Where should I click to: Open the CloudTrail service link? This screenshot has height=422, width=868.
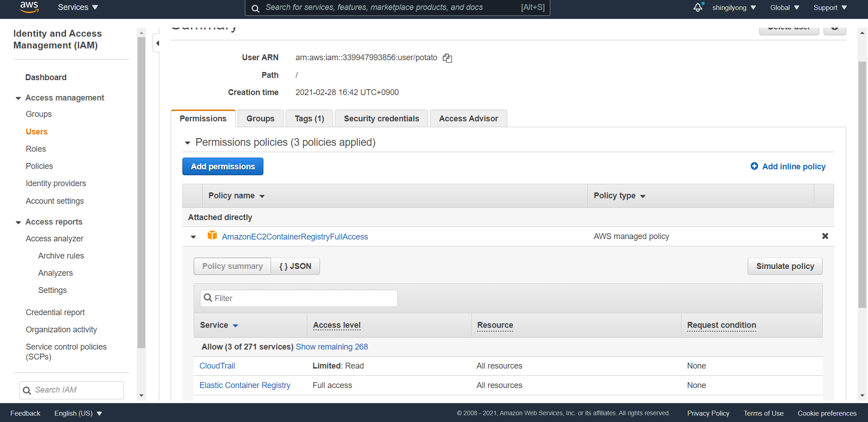[217, 366]
